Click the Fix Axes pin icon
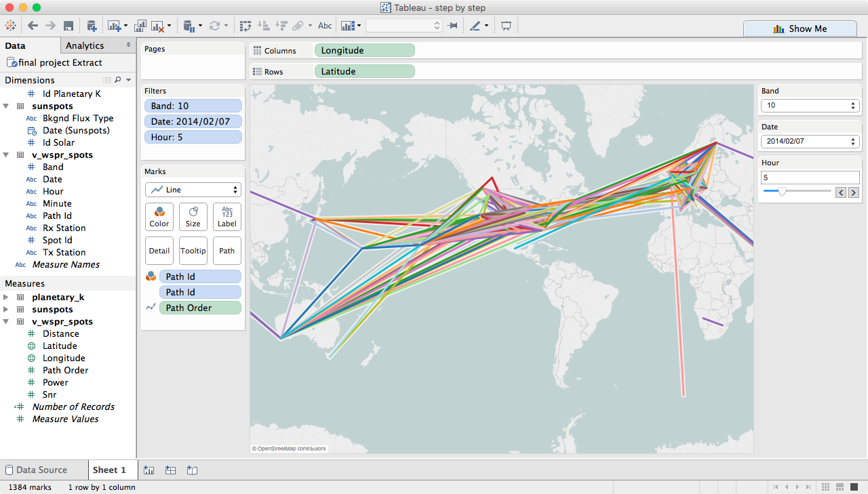Screen dimensions: 868x494 tap(452, 26)
